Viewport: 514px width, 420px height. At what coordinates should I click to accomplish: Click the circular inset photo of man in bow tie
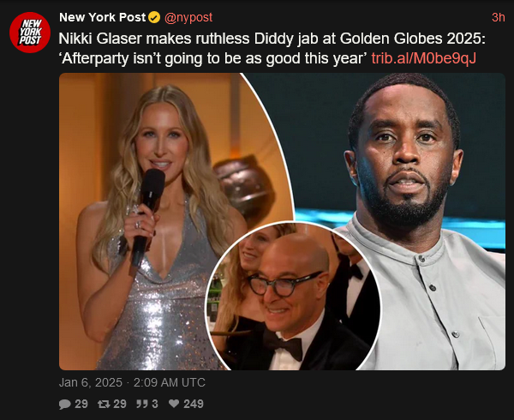coord(293,297)
